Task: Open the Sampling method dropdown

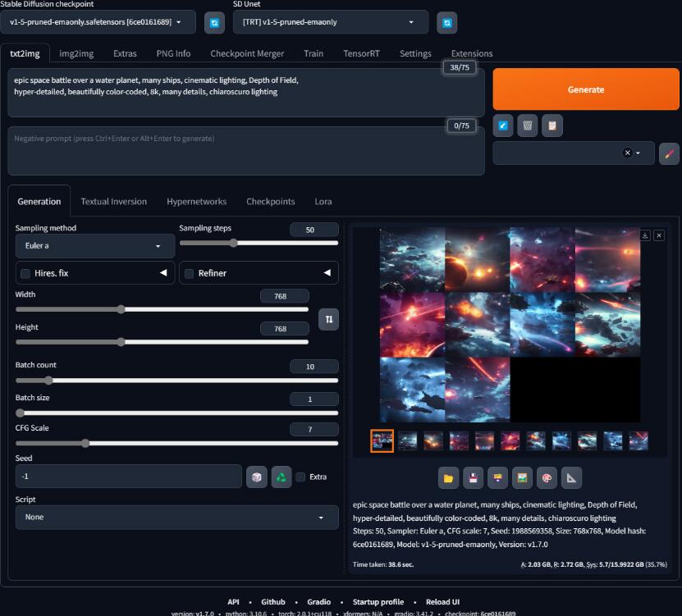Action: click(x=95, y=245)
